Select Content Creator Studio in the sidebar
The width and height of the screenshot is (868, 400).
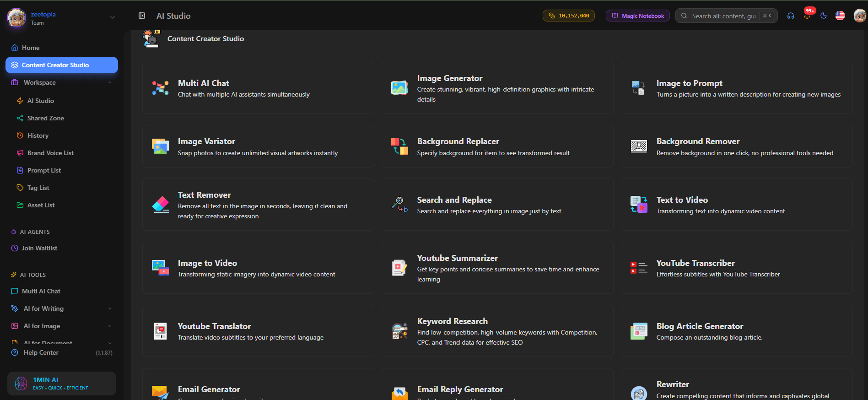click(62, 65)
